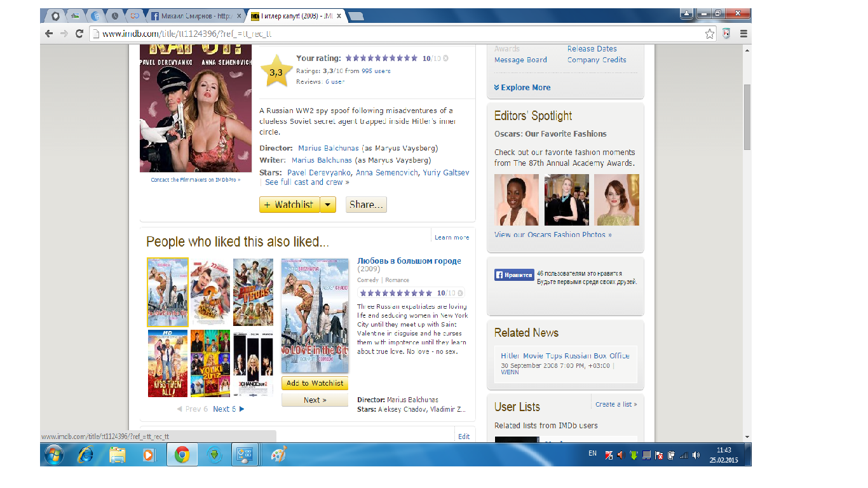
Task: Click the shield extension icon in toolbar
Action: tap(726, 34)
